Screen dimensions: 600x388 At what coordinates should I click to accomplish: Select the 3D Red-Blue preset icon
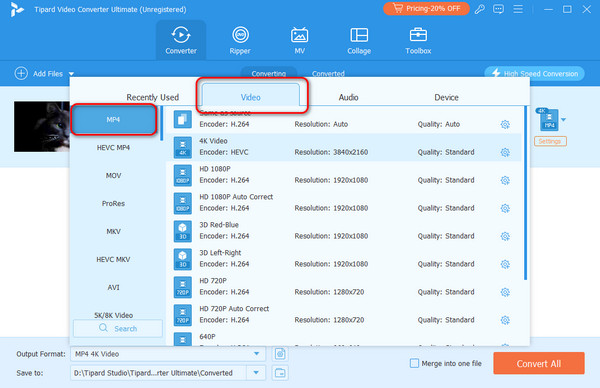point(183,231)
